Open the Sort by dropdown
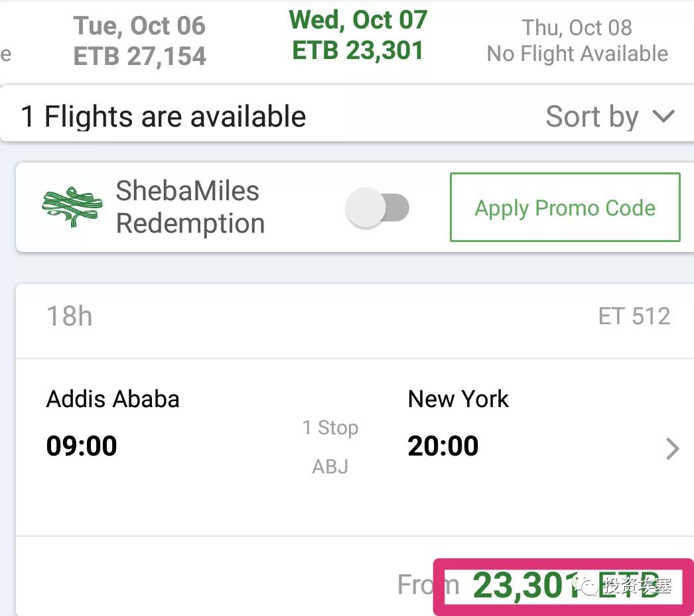694x616 pixels. click(609, 117)
